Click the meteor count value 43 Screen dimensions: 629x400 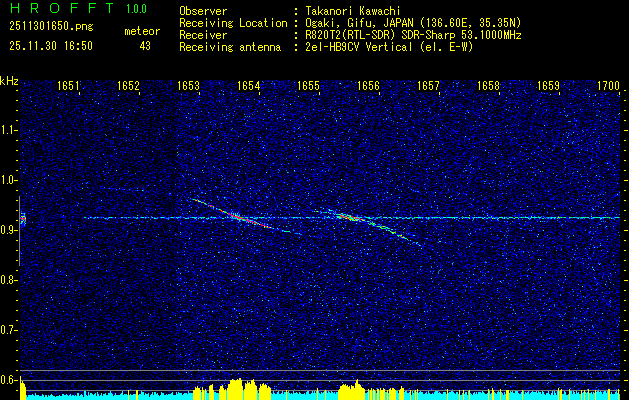point(145,46)
